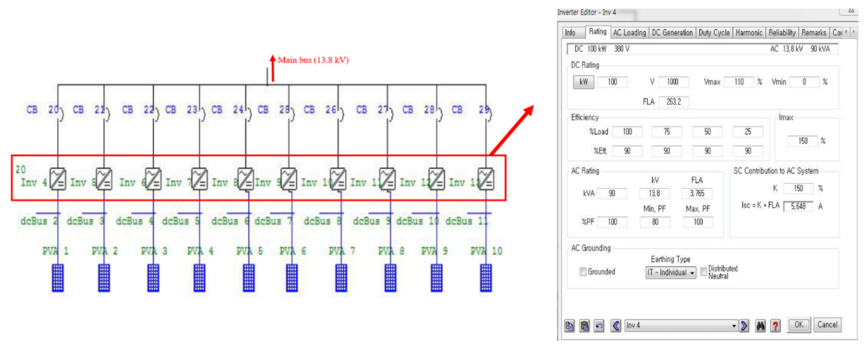868x352 pixels.
Task: Open help with red question mark
Action: tap(775, 326)
